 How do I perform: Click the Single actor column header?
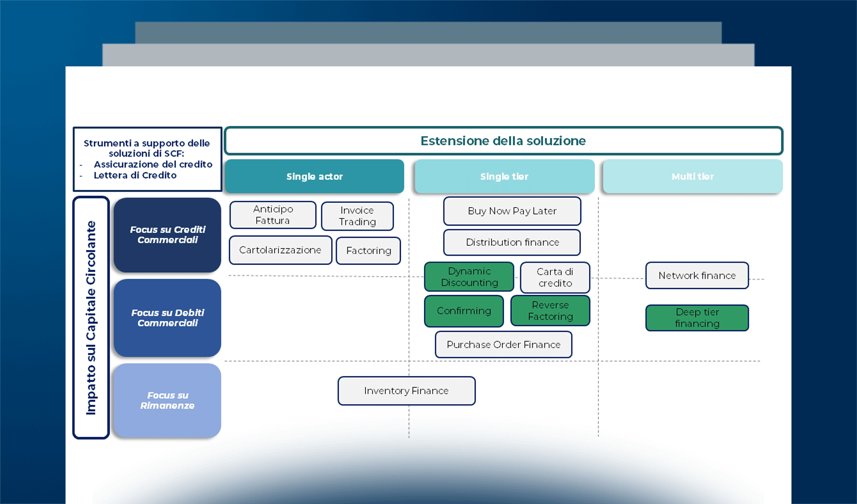tap(314, 176)
